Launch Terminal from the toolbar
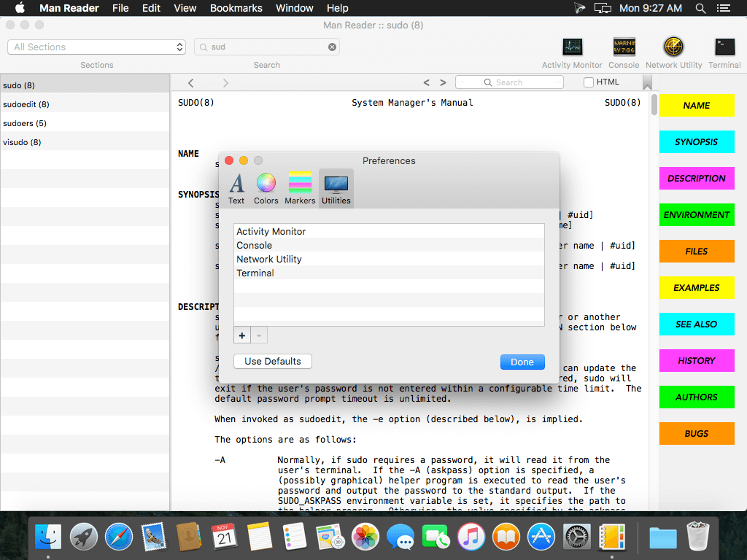The image size is (747, 560). pyautogui.click(x=724, y=47)
